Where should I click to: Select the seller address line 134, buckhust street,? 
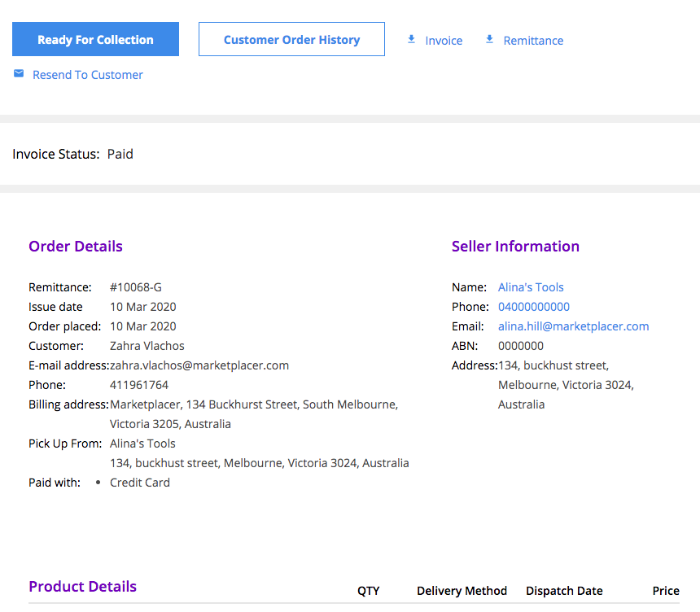(553, 365)
